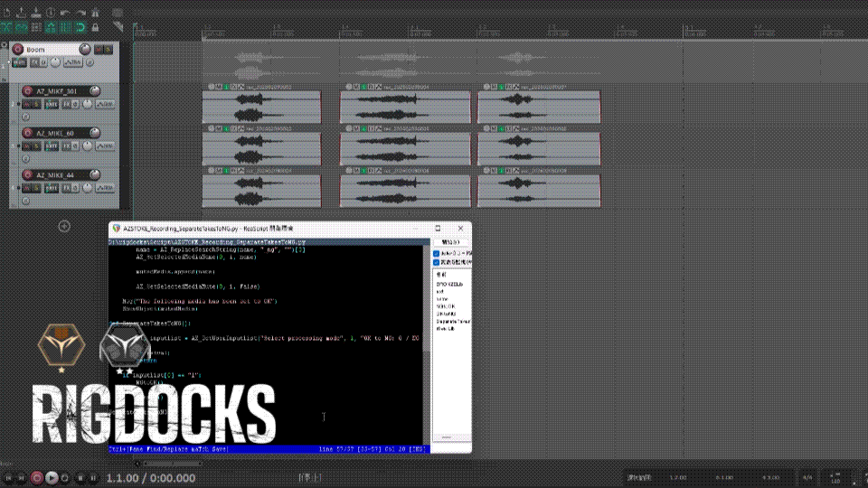Open trim envelope button on Boom track
868x488 pixels.
point(73,62)
